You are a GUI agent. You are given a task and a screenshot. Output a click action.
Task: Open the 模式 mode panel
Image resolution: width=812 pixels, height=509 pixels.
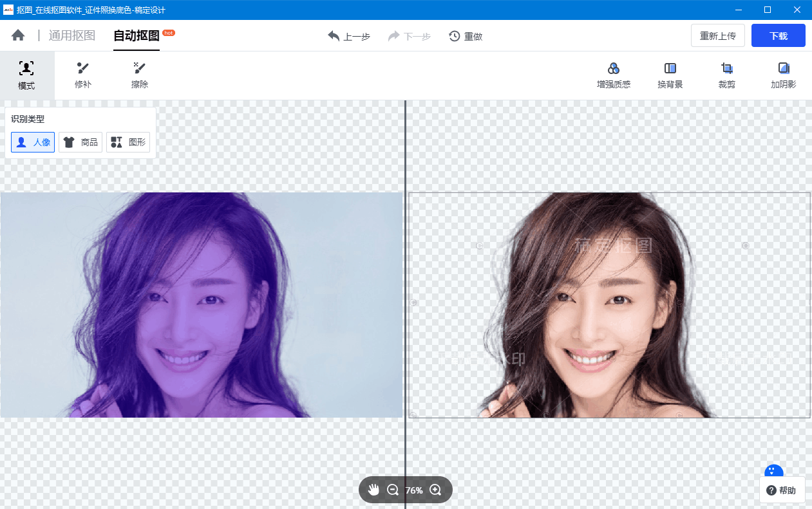26,75
